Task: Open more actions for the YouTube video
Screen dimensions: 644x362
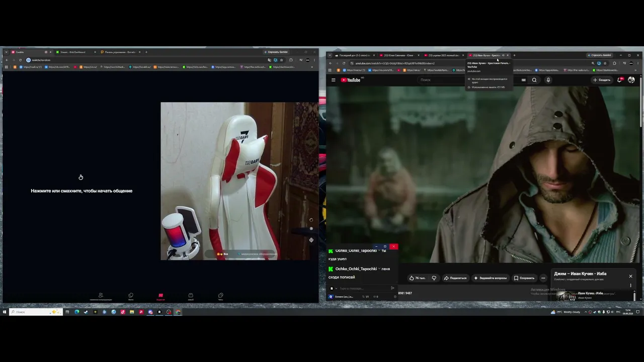Action: pos(543,278)
